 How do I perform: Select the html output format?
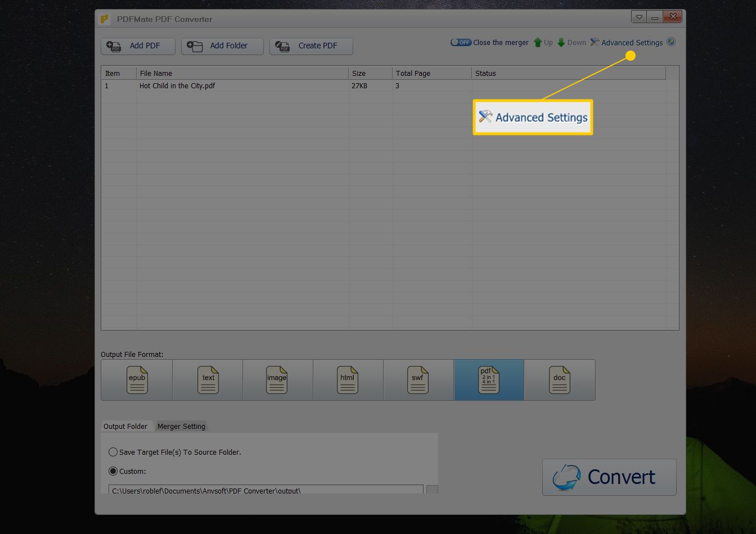(348, 380)
